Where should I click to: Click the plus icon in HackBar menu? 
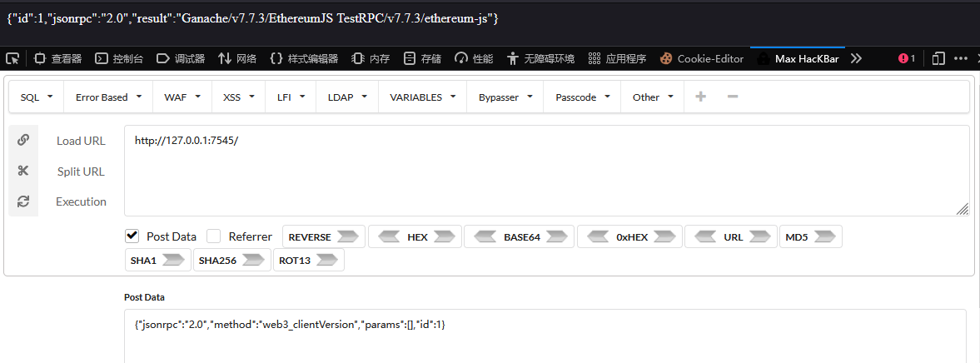[701, 97]
